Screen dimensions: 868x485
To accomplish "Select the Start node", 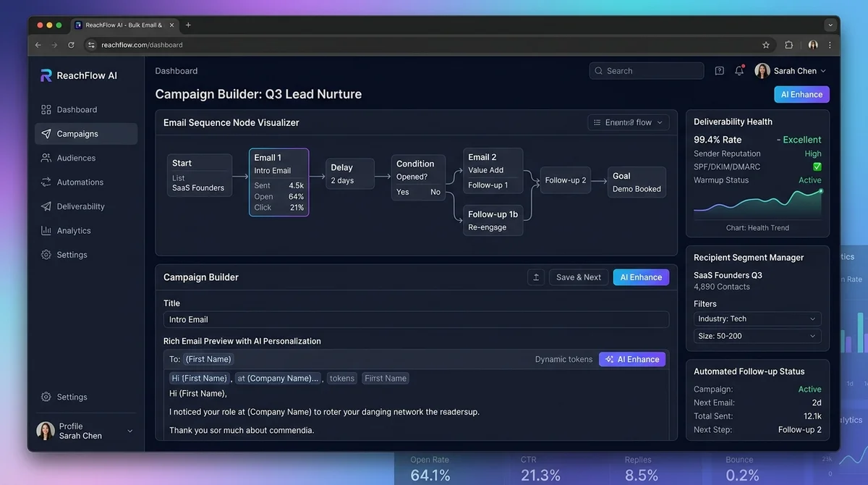I will (x=199, y=175).
